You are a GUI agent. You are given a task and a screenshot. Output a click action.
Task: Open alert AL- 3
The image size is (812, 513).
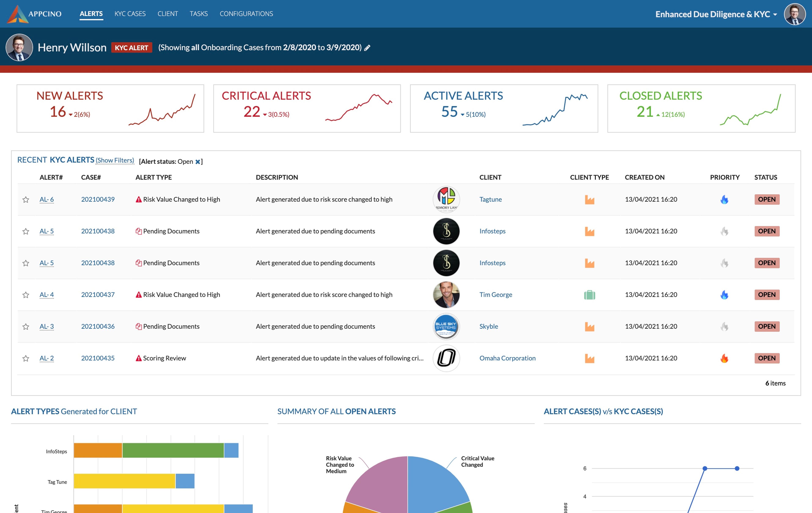point(47,326)
